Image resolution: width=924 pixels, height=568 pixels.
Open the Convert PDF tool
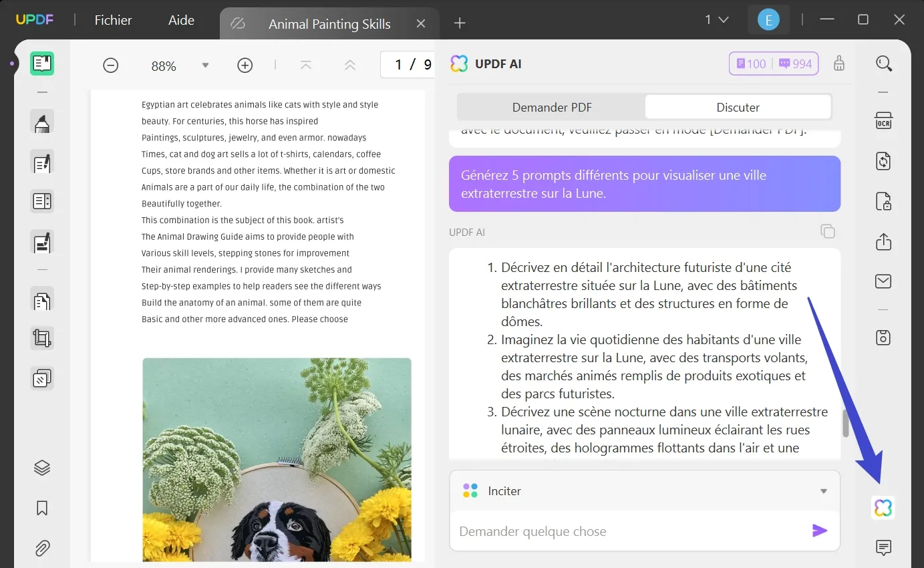point(884,161)
